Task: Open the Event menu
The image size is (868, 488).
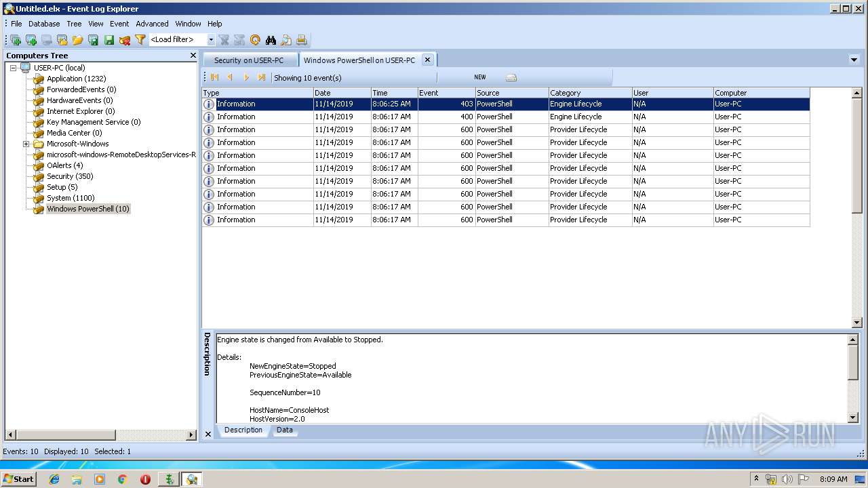Action: (119, 24)
